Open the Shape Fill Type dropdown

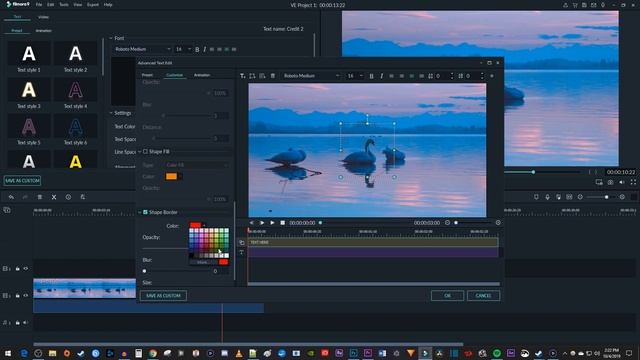[x=197, y=165]
